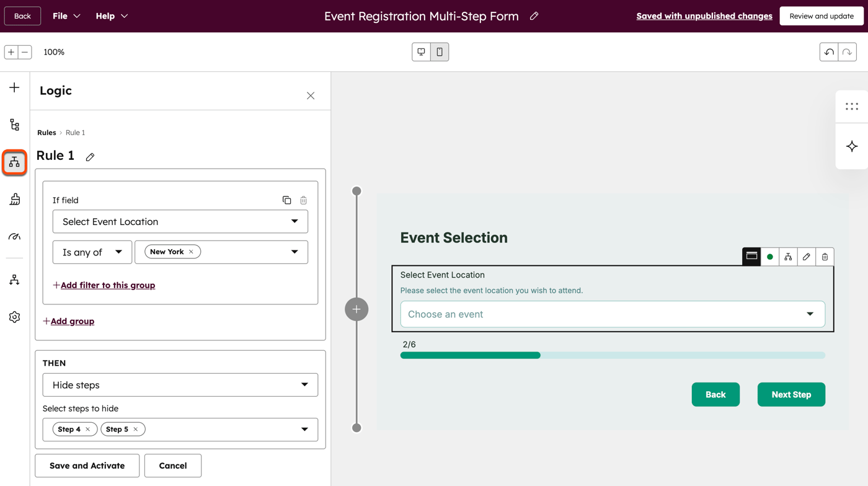Open form settings via the gear icon
Viewport: 868px width, 486px height.
(14, 317)
